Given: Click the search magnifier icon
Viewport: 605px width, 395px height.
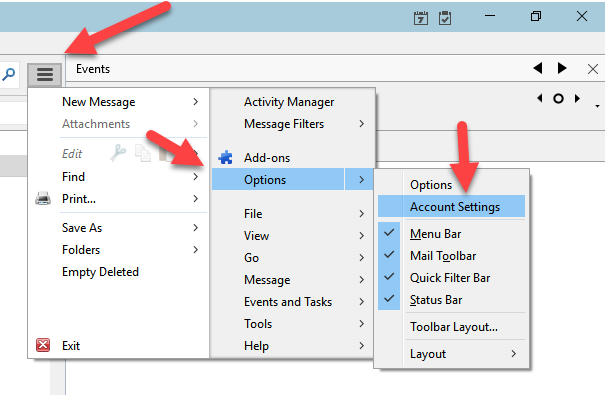Looking at the screenshot, I should (x=8, y=73).
